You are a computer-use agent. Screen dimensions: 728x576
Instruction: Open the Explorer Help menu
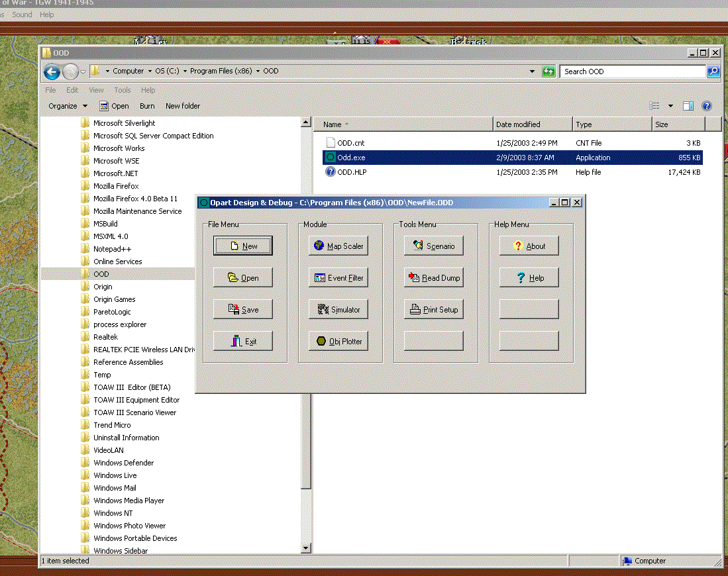[x=148, y=90]
